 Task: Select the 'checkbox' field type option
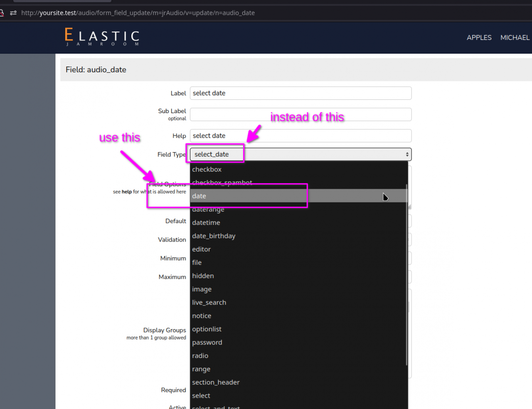point(207,170)
